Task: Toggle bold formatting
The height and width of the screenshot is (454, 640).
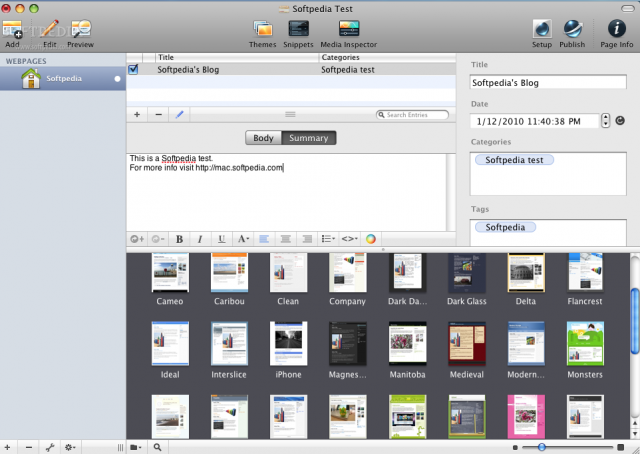Action: click(179, 239)
